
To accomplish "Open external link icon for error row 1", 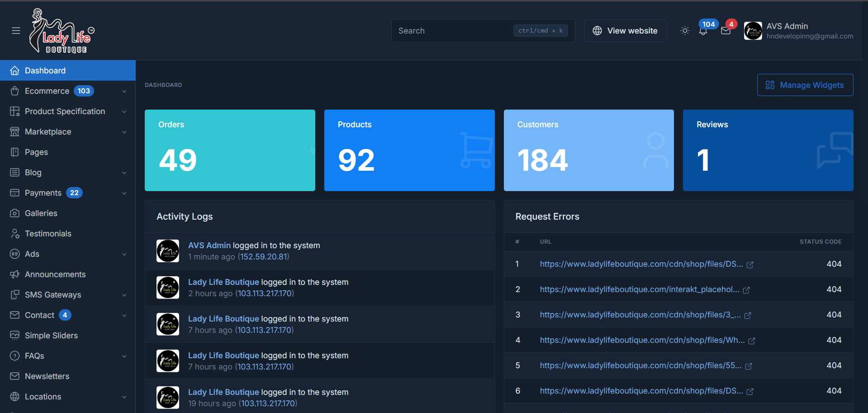I will click(750, 264).
